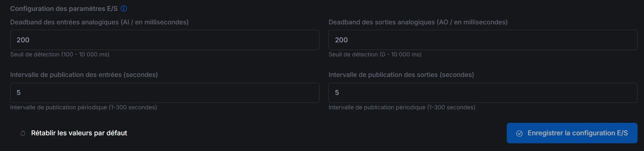Image resolution: width=644 pixels, height=151 pixels.
Task: Click the Intervalle de publication des entrées label
Action: pyautogui.click(x=84, y=75)
